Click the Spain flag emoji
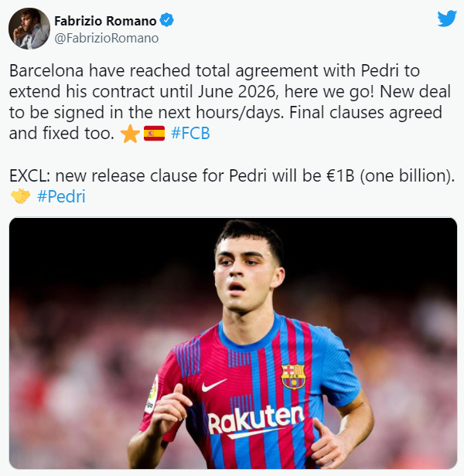This screenshot has height=476, width=464. [x=154, y=134]
